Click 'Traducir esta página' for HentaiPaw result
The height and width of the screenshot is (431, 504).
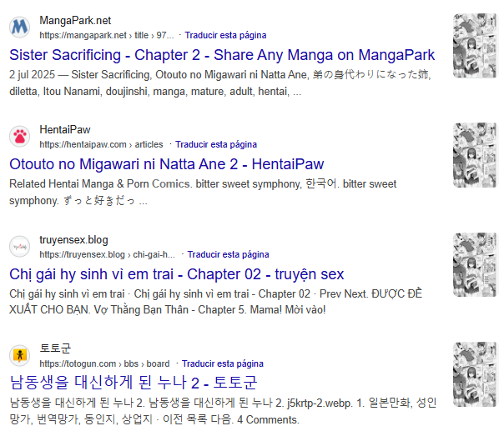(x=216, y=144)
